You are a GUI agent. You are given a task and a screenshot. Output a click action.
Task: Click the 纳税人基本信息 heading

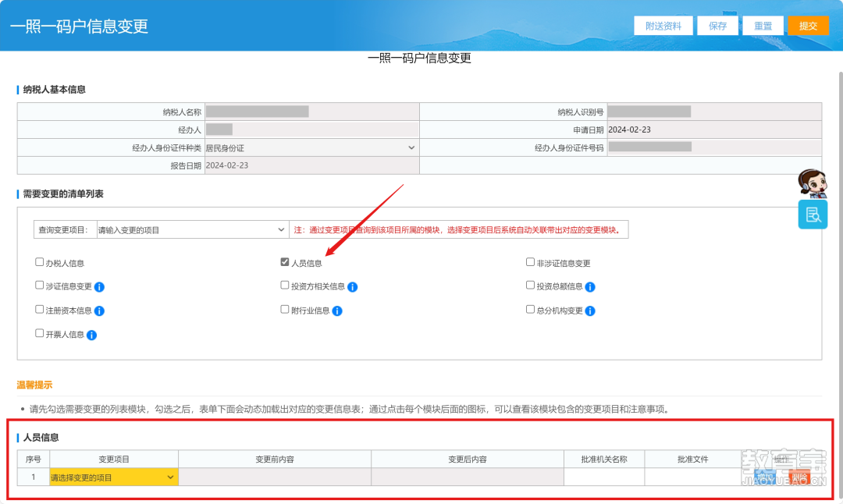54,90
